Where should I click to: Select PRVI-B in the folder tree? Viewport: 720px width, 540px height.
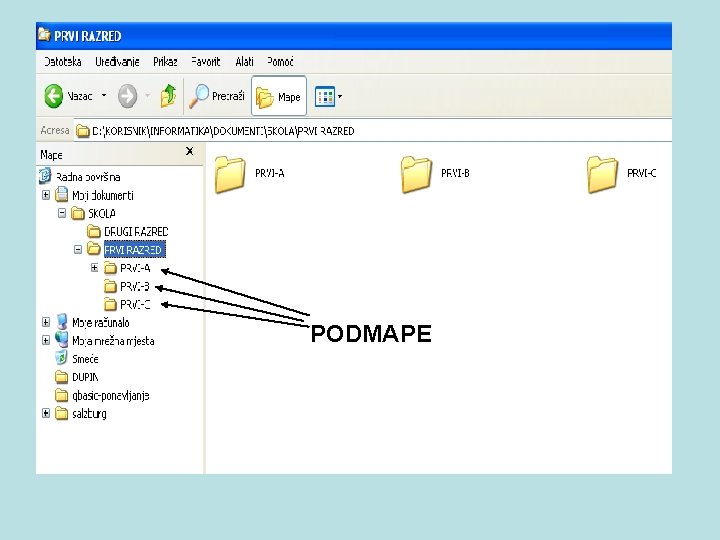135,287
